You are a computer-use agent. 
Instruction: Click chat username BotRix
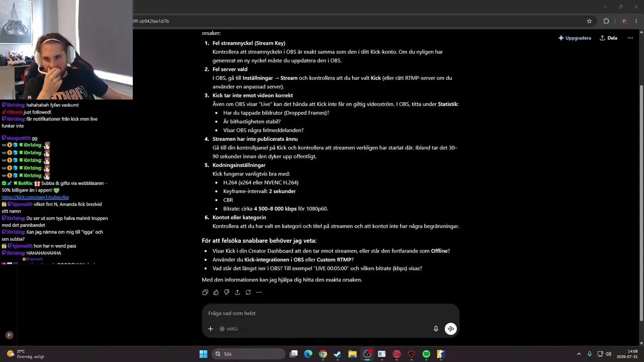click(x=25, y=184)
